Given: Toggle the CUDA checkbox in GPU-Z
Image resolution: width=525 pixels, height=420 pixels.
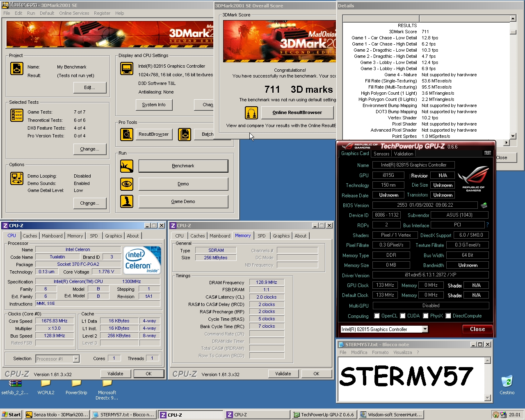Looking at the screenshot, I should pyautogui.click(x=403, y=316).
